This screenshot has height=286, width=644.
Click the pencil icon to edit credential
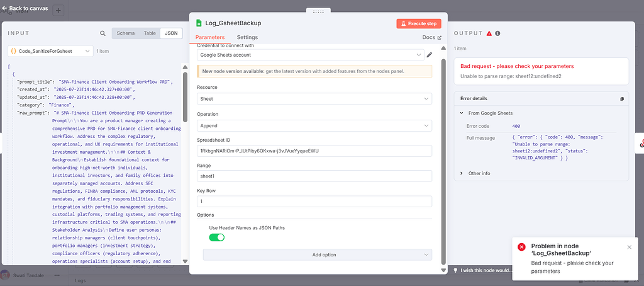430,55
